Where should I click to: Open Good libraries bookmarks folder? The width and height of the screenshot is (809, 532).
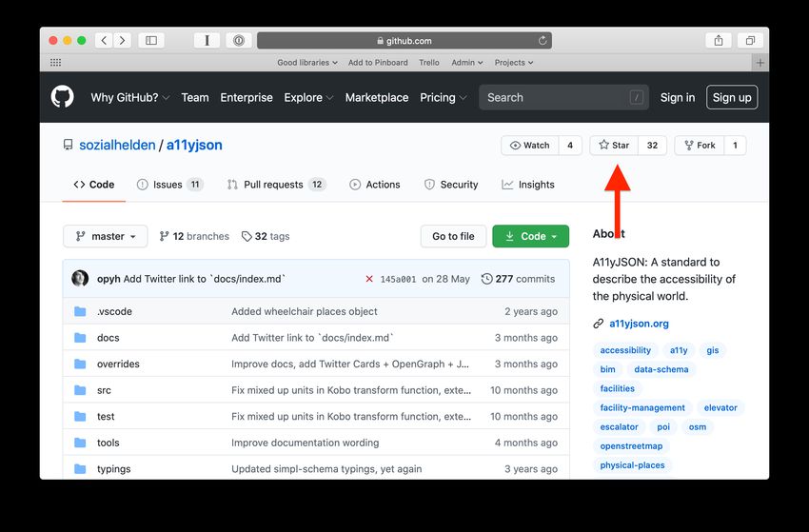307,63
